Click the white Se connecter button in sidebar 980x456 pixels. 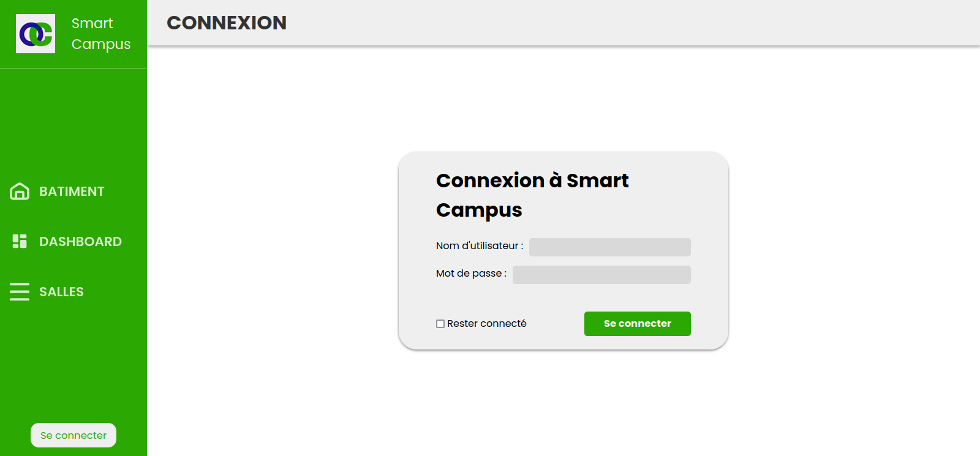(x=73, y=435)
